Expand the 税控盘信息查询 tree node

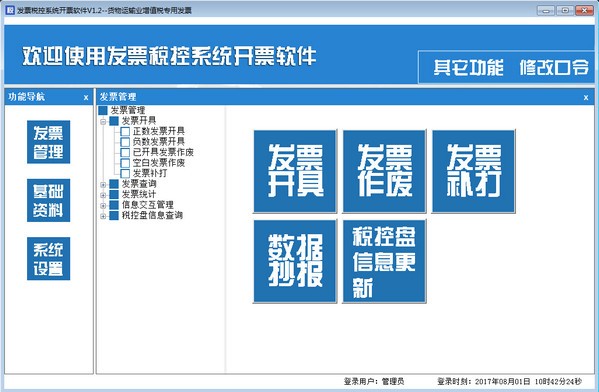tap(103, 216)
